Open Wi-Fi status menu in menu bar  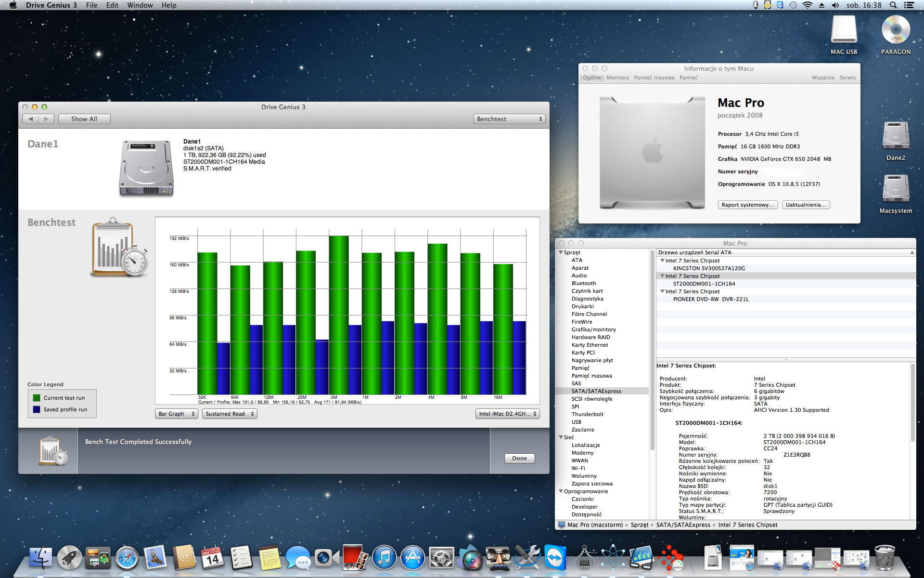(808, 5)
